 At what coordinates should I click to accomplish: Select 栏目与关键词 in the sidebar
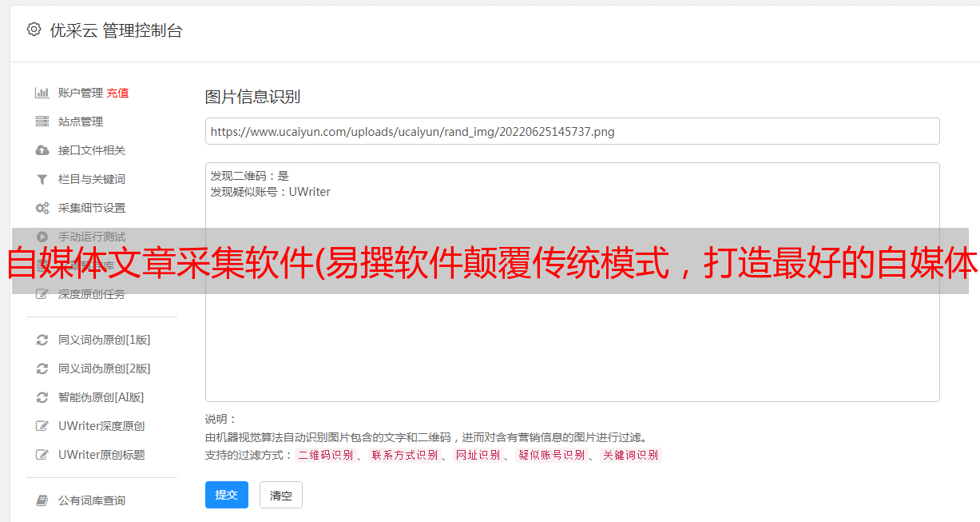point(92,179)
